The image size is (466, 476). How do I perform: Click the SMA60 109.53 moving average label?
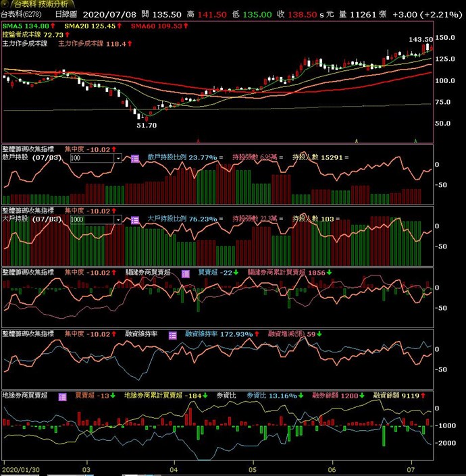156,26
